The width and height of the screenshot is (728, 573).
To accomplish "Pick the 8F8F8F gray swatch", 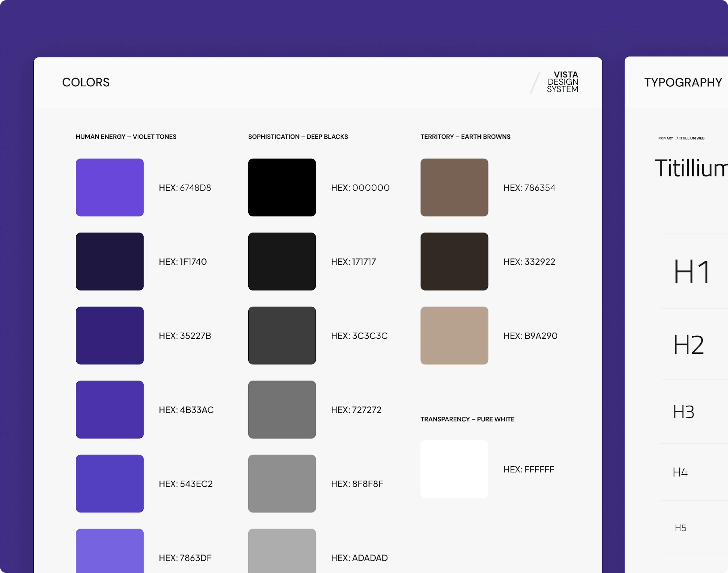I will [x=282, y=483].
